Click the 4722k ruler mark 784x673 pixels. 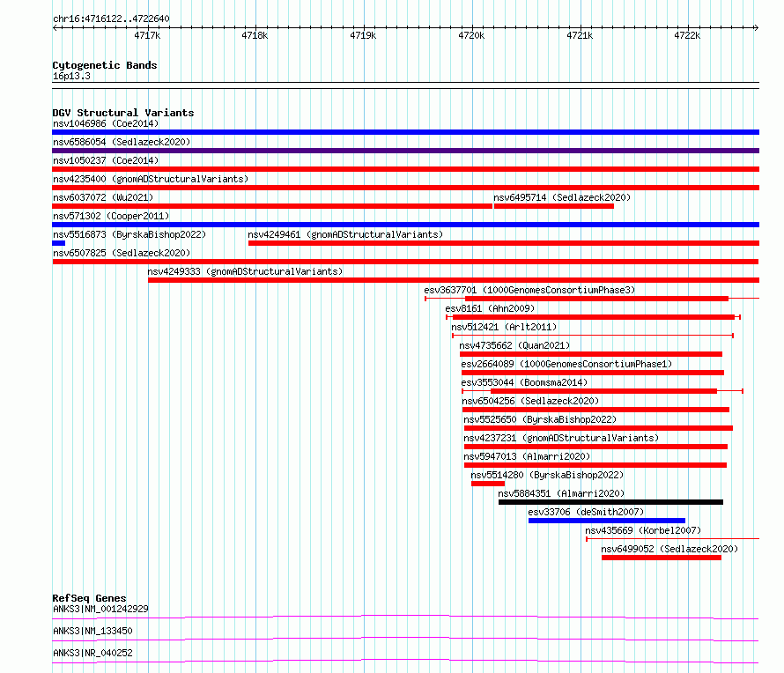687,35
